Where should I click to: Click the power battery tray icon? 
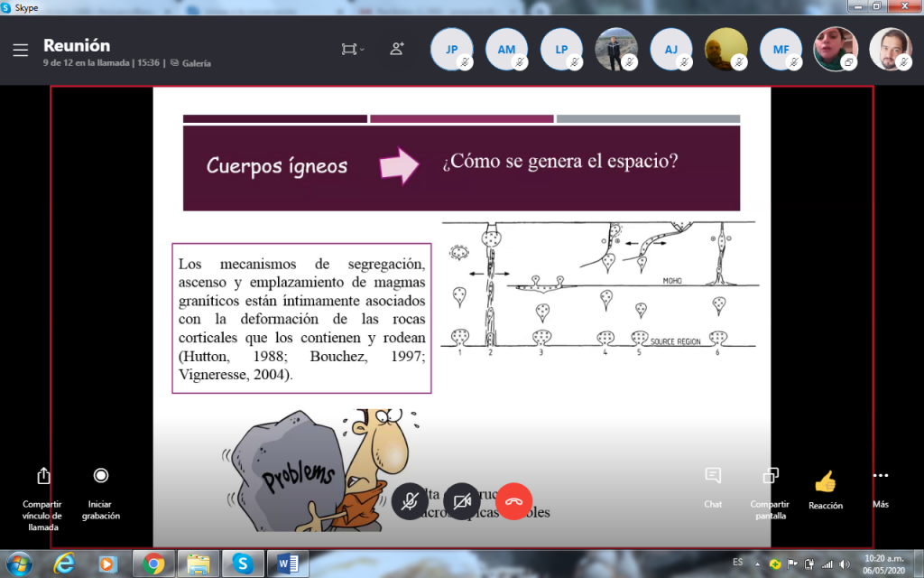pyautogui.click(x=809, y=564)
